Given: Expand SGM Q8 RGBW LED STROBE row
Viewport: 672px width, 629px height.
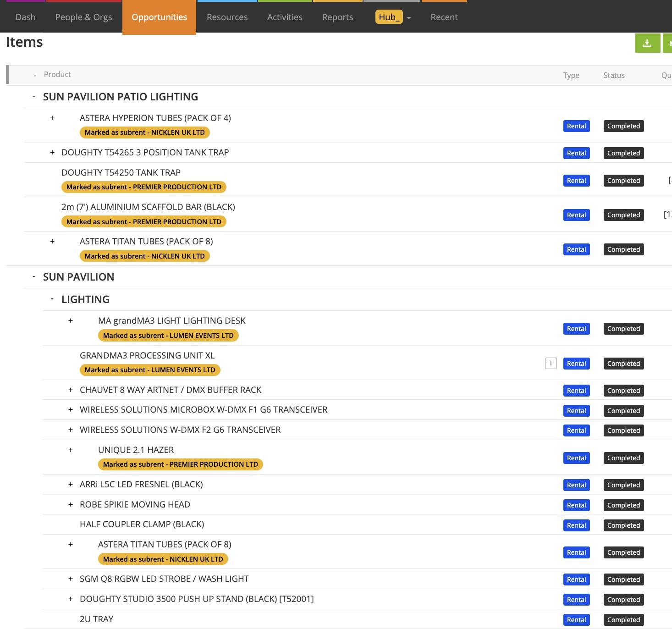Looking at the screenshot, I should click(x=71, y=579).
